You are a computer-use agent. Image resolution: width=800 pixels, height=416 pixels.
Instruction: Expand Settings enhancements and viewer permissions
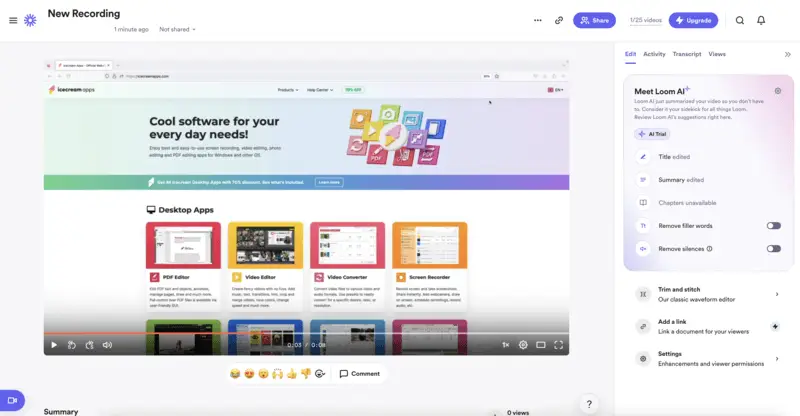[708, 359]
